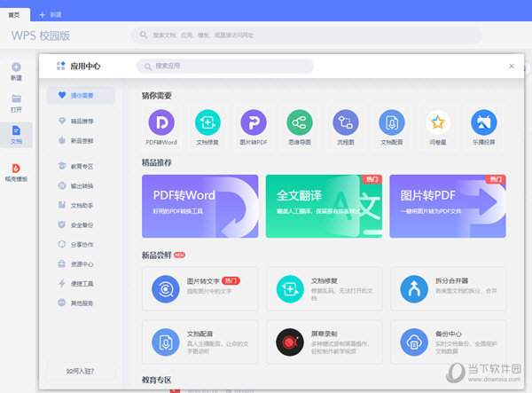Click the 应用中心 grid icon
Viewport: 532px width, 393px height.
tap(60, 66)
